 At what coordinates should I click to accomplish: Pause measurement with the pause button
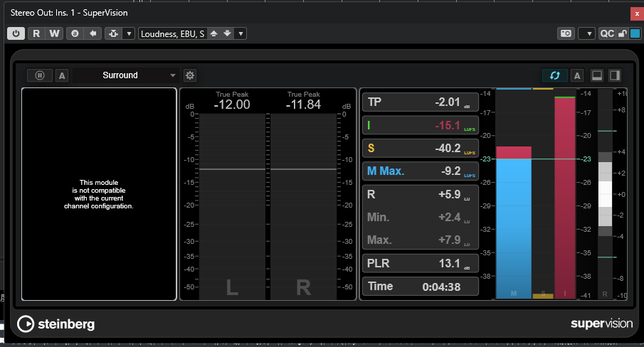(x=40, y=75)
